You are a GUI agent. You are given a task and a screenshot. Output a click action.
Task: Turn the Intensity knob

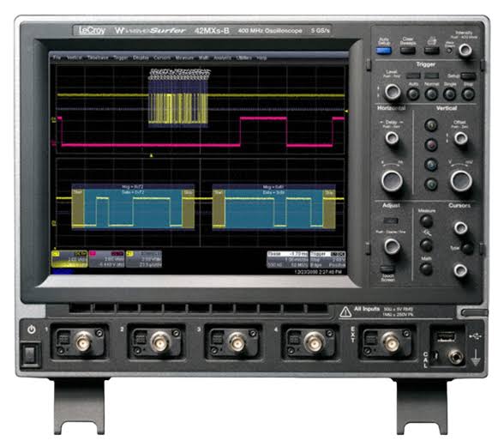tap(465, 50)
